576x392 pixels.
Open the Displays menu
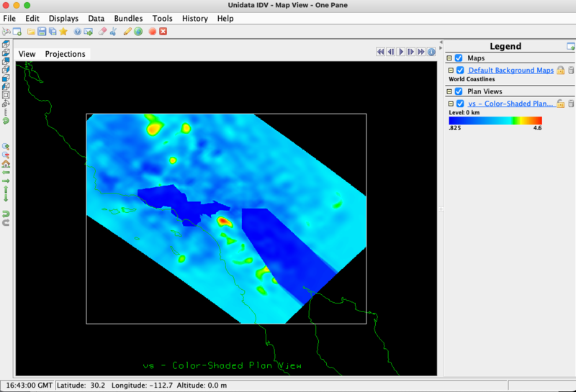click(x=63, y=19)
